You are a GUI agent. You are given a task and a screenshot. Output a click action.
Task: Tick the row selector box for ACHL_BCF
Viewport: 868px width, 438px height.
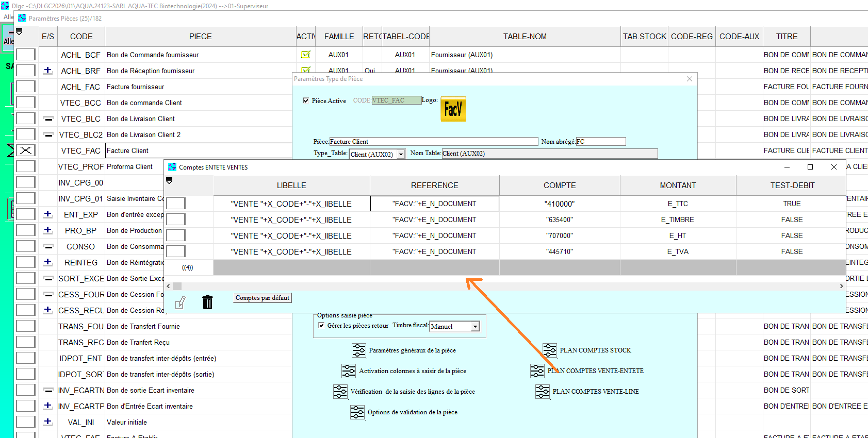point(26,55)
